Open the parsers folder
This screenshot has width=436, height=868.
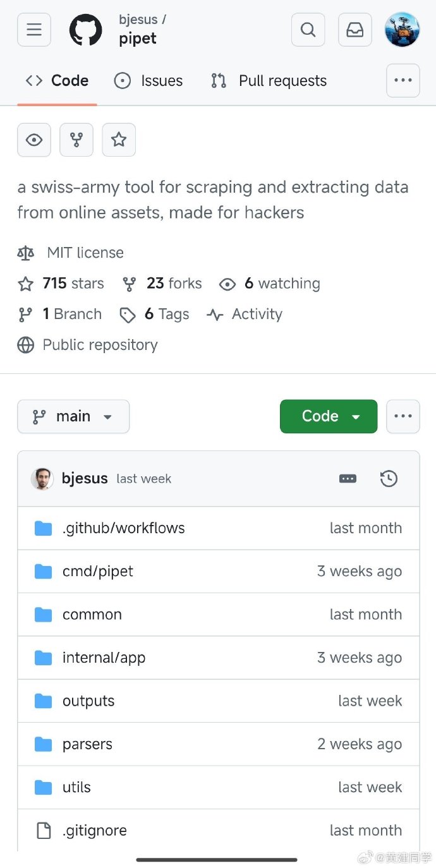[87, 744]
